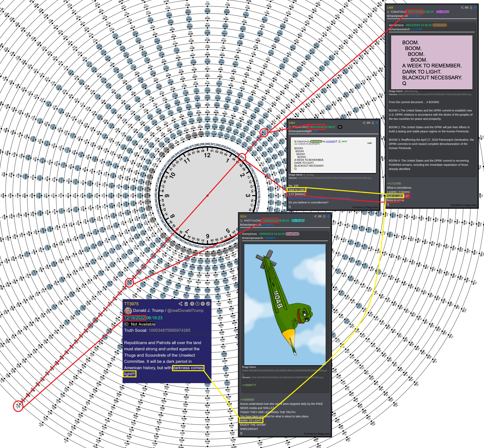484x448 pixels.
Task: Click outlined clock icon on TT3975 card
Action: (x=197, y=304)
